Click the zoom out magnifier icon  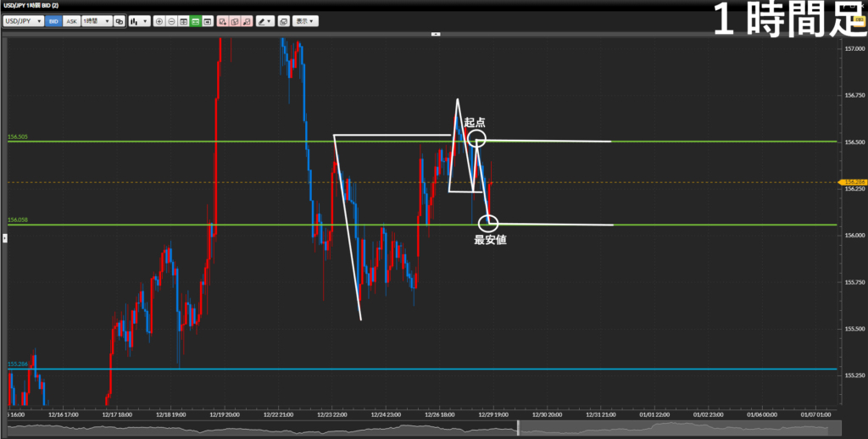(x=171, y=21)
